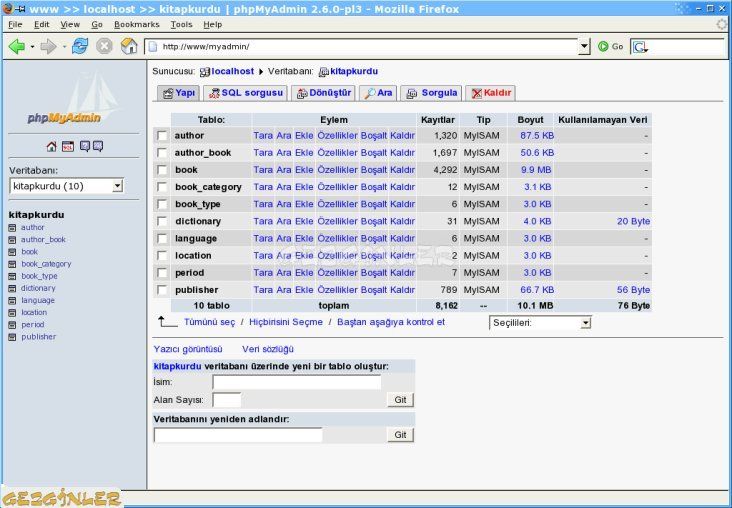732x508 pixels.
Task: Click the page icon in address bar
Action: pyautogui.click(x=152, y=46)
